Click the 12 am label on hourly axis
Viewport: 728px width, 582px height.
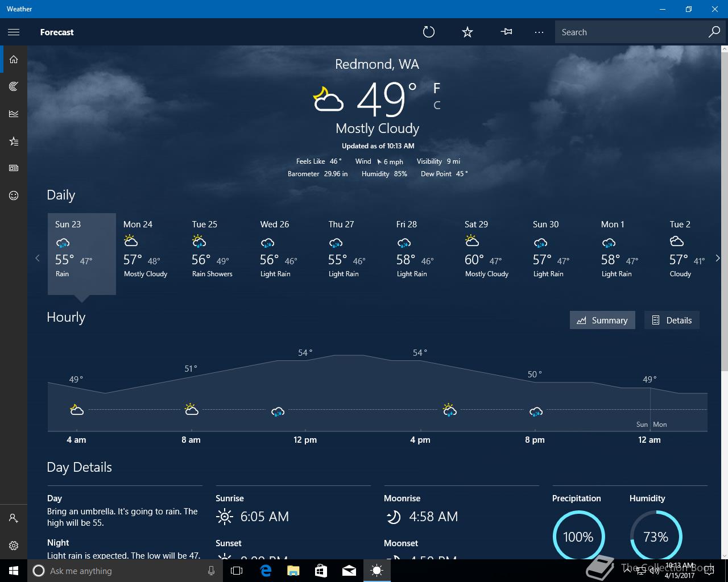pyautogui.click(x=650, y=440)
